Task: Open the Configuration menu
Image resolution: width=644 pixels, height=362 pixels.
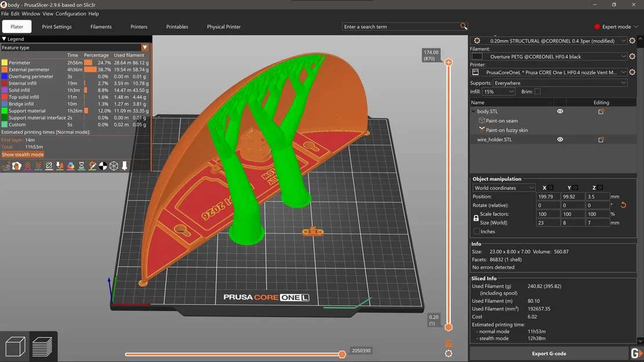Action: pyautogui.click(x=71, y=13)
